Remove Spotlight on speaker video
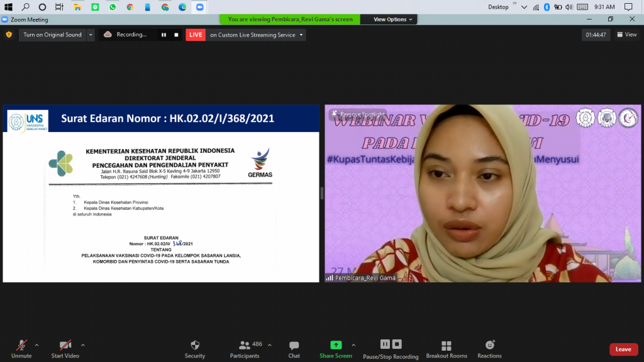 [358, 114]
